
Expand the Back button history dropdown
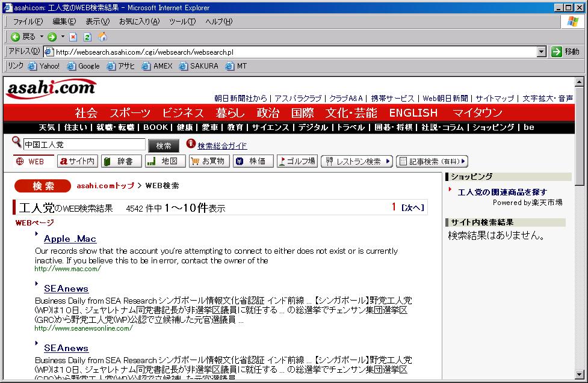(x=42, y=37)
